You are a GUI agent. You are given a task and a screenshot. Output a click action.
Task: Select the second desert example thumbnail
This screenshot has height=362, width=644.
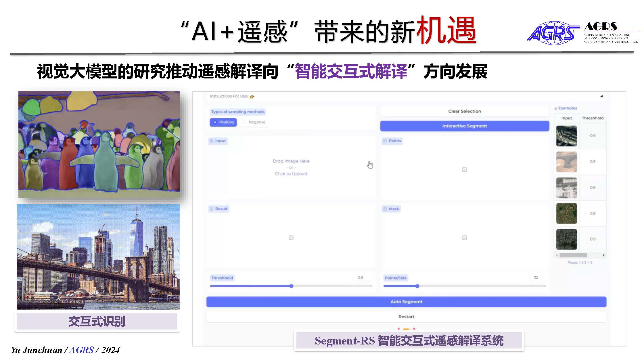click(x=566, y=162)
